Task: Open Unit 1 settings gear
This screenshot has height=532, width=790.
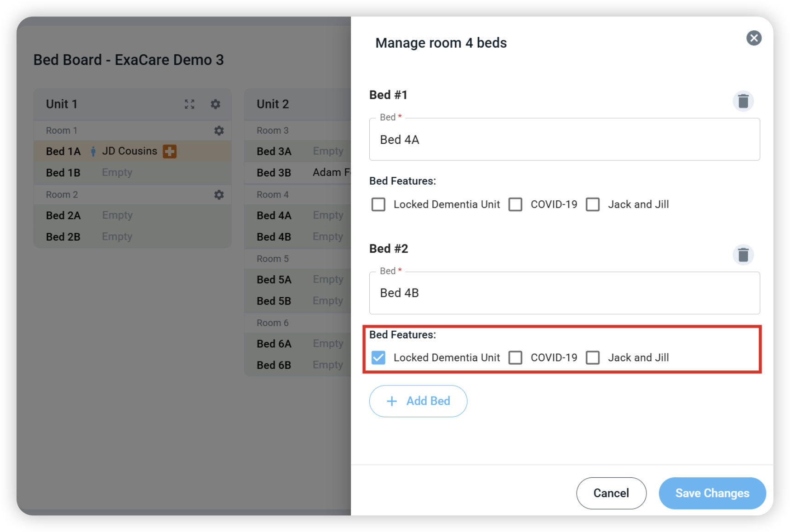Action: tap(215, 104)
